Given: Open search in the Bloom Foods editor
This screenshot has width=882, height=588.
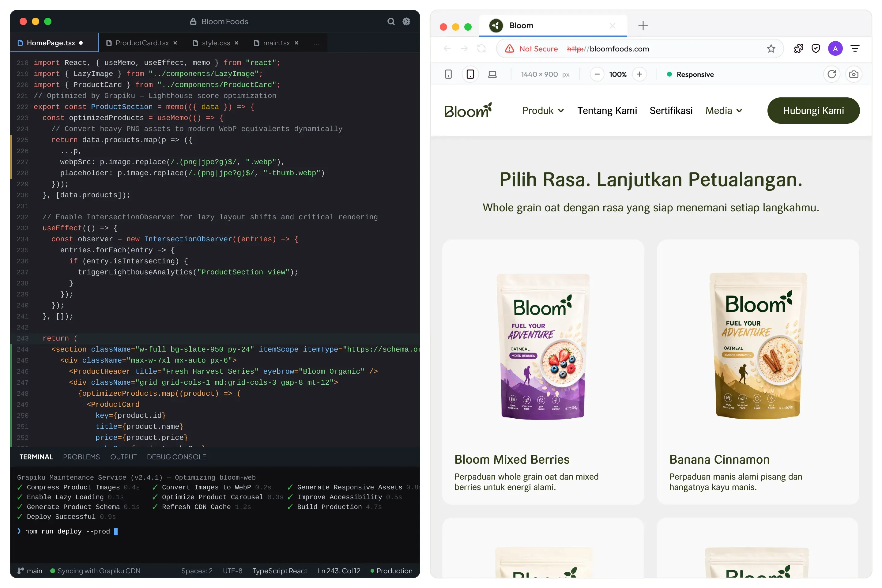Looking at the screenshot, I should coord(391,21).
